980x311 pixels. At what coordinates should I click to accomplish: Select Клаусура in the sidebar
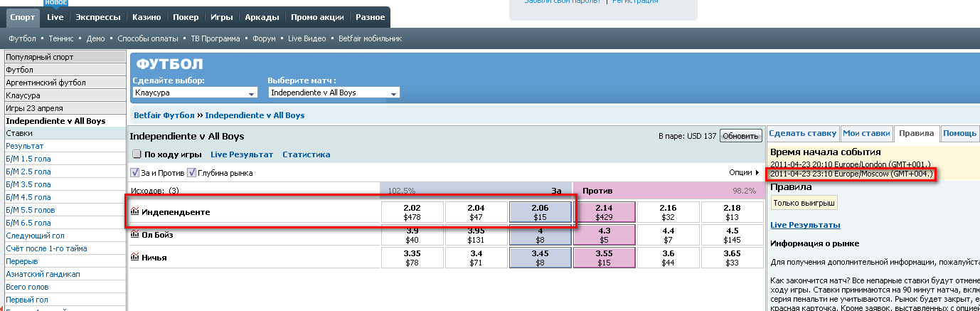(x=65, y=95)
